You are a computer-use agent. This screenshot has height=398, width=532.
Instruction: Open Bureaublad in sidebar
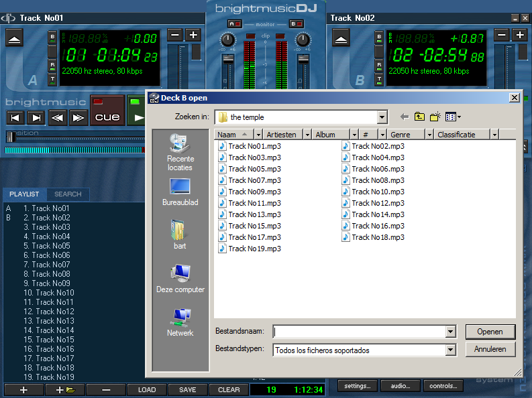pyautogui.click(x=180, y=192)
